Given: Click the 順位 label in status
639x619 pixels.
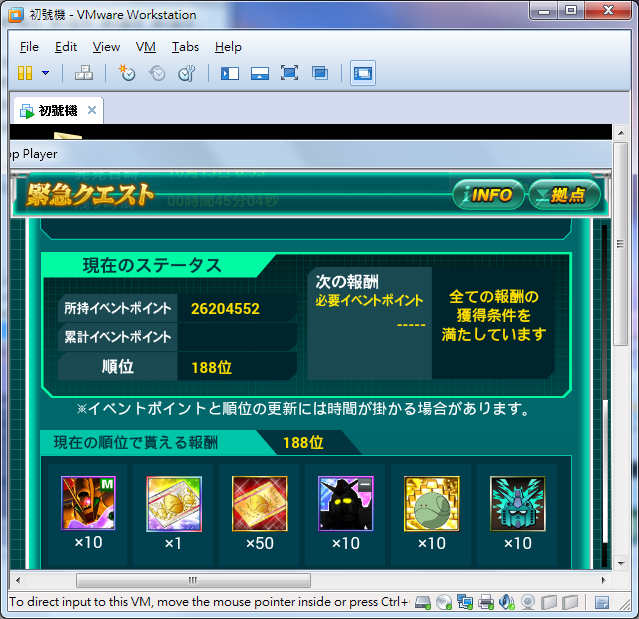Looking at the screenshot, I should coord(117,366).
